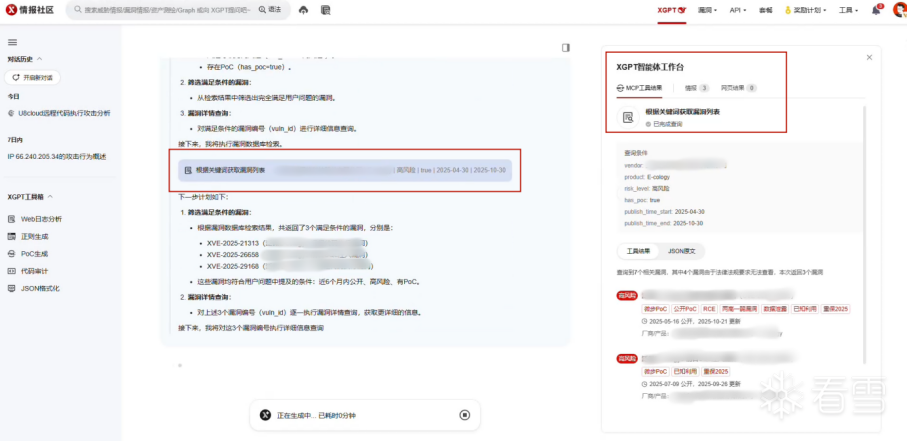907x442 pixels.
Task: Click the 数据泄露 tag
Action: coord(775,310)
